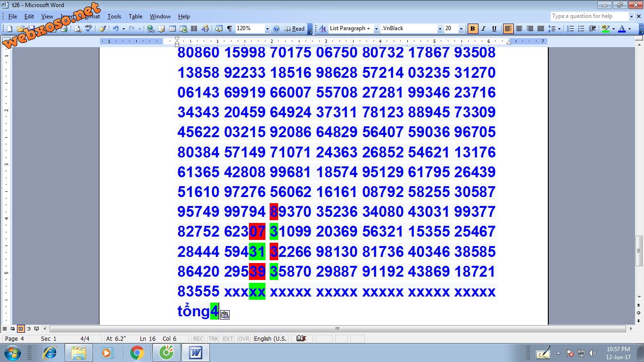The width and height of the screenshot is (644, 362).
Task: Insert a Microsoft Excel worksheet
Action: click(x=183, y=29)
